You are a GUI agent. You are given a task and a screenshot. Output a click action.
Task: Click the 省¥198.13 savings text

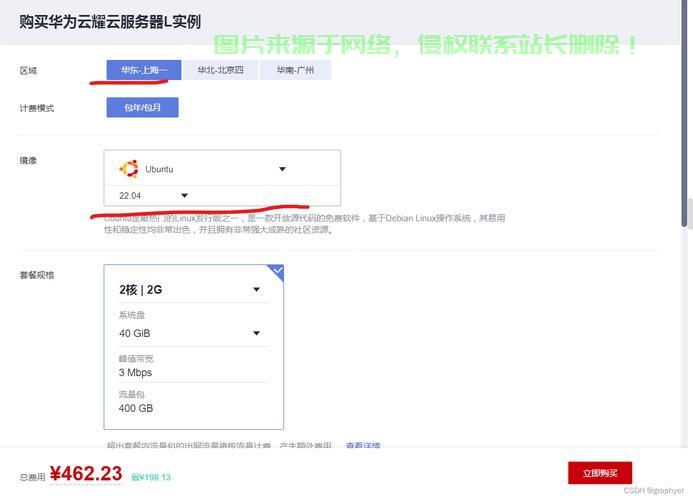(151, 477)
